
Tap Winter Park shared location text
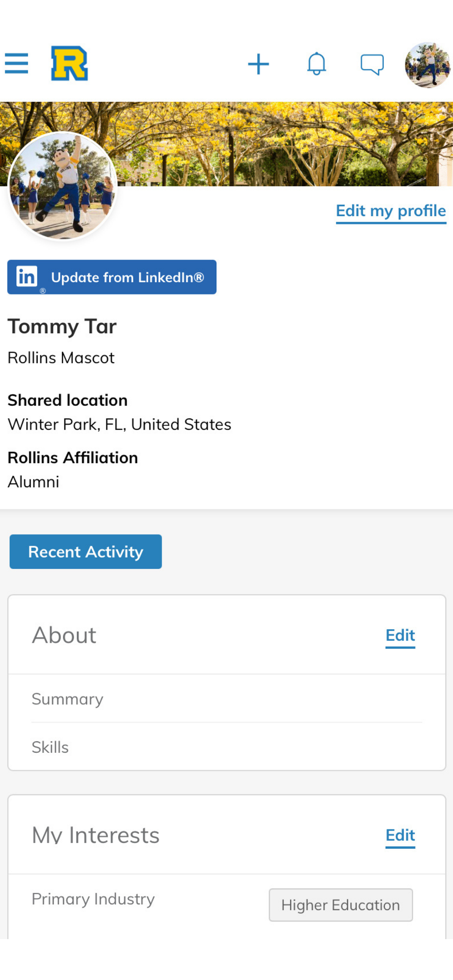[x=119, y=425]
